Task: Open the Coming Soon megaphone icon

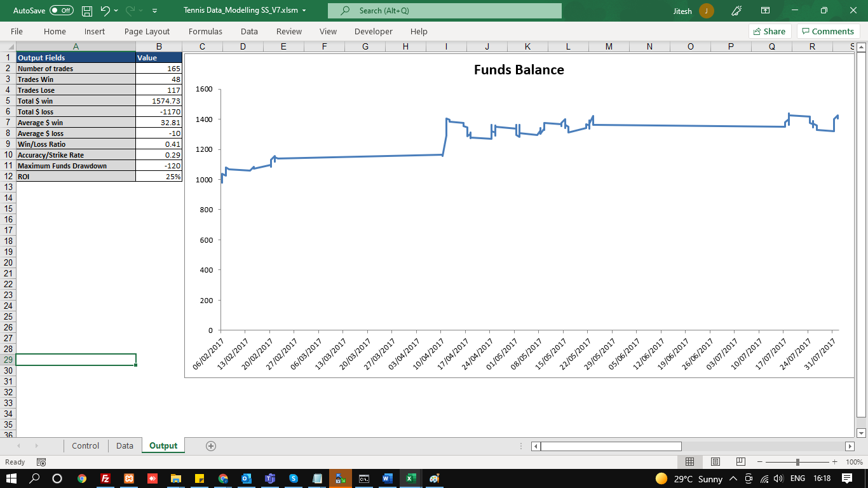Action: 736,11
